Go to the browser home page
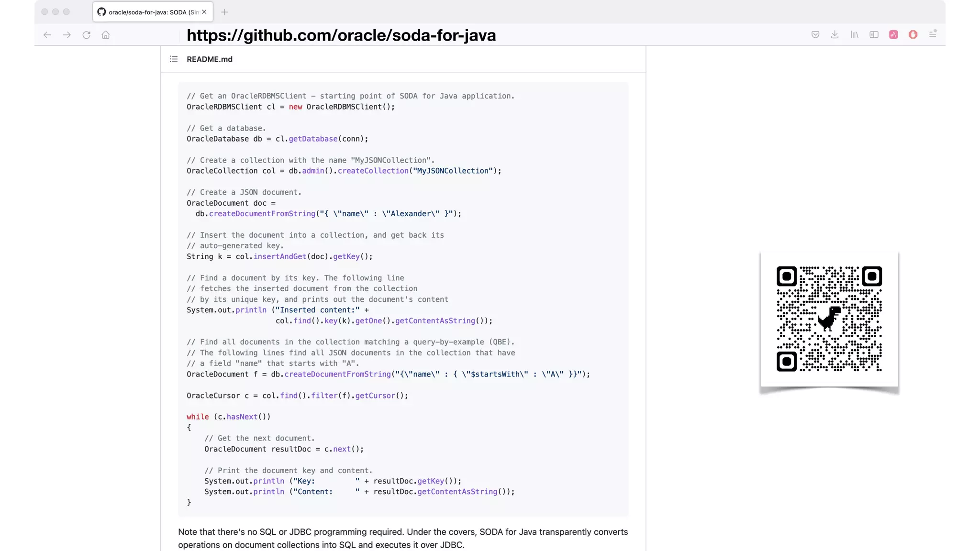The width and height of the screenshot is (980, 551). (106, 35)
